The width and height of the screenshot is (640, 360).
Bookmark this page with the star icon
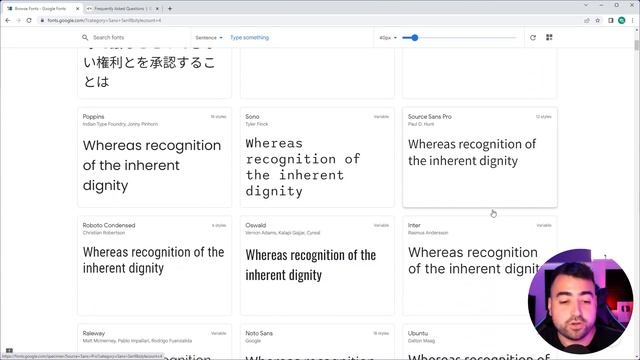click(598, 20)
